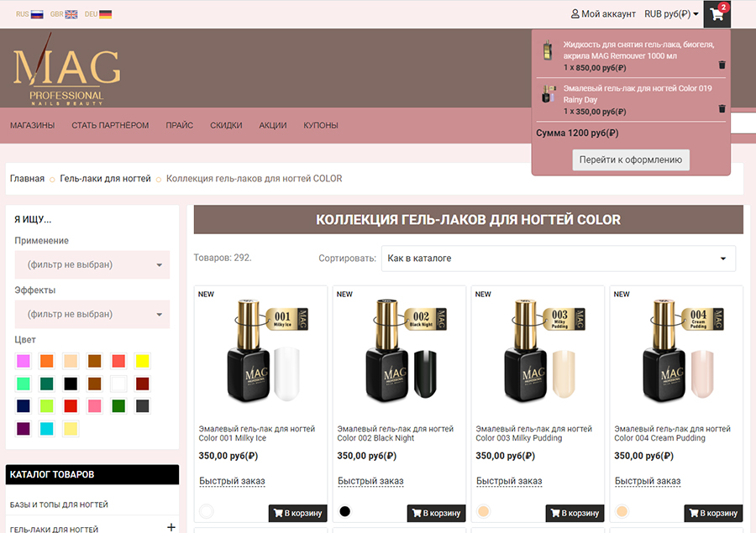Click the account person icon near Мой аккаунт
This screenshot has height=533, width=756.
coord(575,13)
